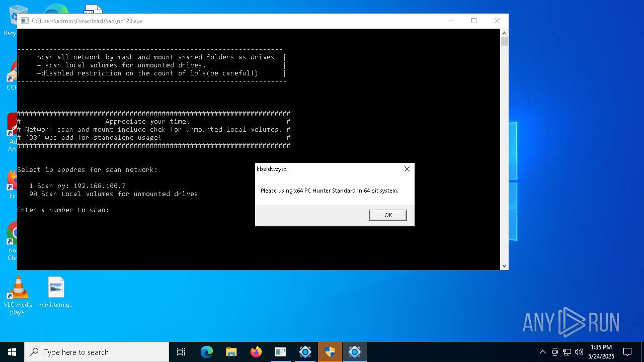This screenshot has width=644, height=362.
Task: Open the Windows Start menu
Action: (12, 352)
